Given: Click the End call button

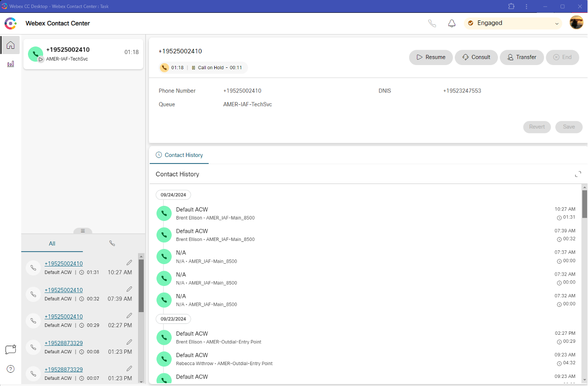Looking at the screenshot, I should (562, 57).
